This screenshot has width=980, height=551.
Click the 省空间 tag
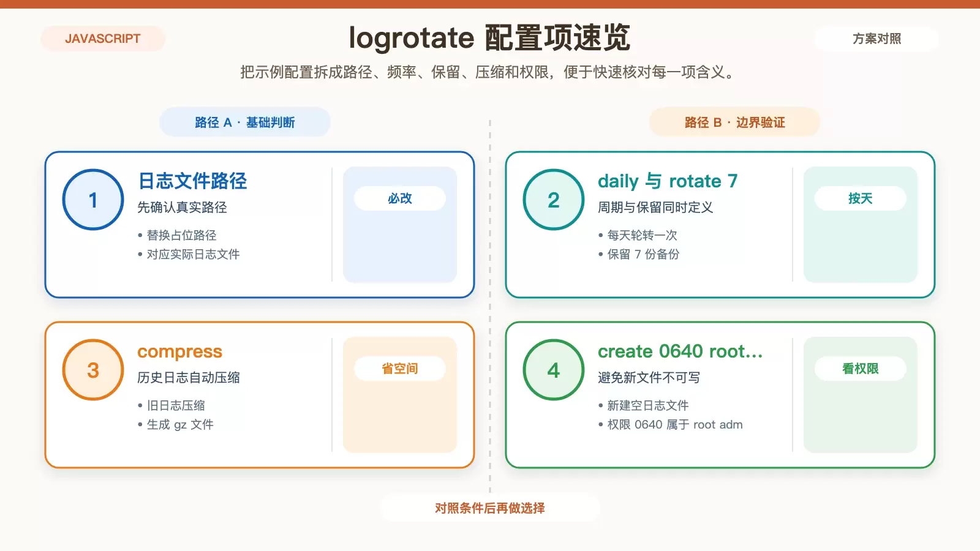400,369
